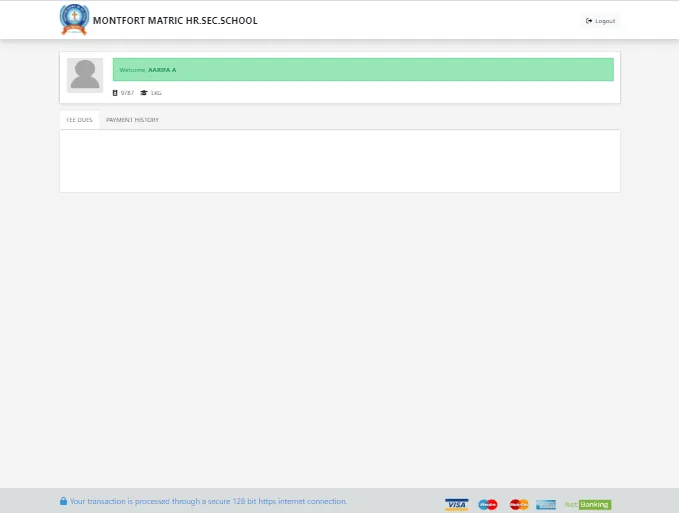Click the admission number 9787
679x513 pixels.
tap(127, 93)
